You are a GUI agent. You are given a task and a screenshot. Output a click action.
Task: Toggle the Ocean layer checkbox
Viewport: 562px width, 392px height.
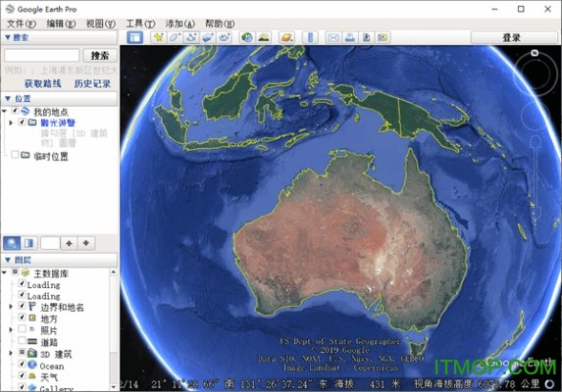(22, 365)
